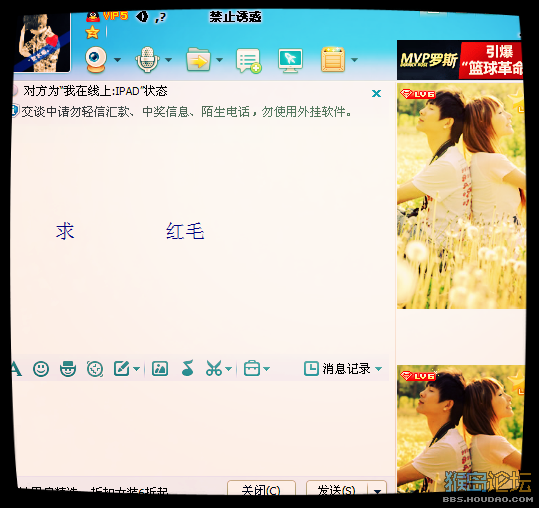The width and height of the screenshot is (539, 508).
Task: Start a voice call with the microphone icon
Action: pyautogui.click(x=147, y=59)
